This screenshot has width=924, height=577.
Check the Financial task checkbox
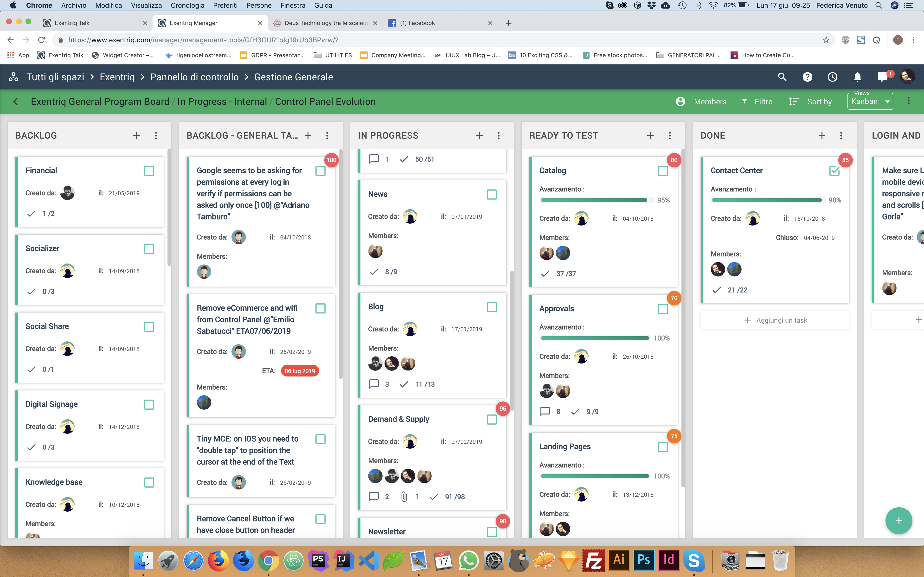pyautogui.click(x=149, y=171)
